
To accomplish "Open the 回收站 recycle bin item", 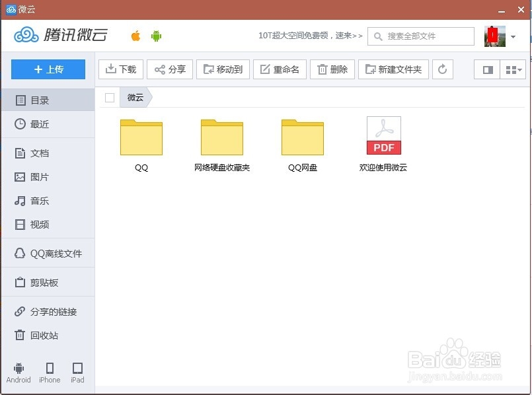I will [48, 336].
